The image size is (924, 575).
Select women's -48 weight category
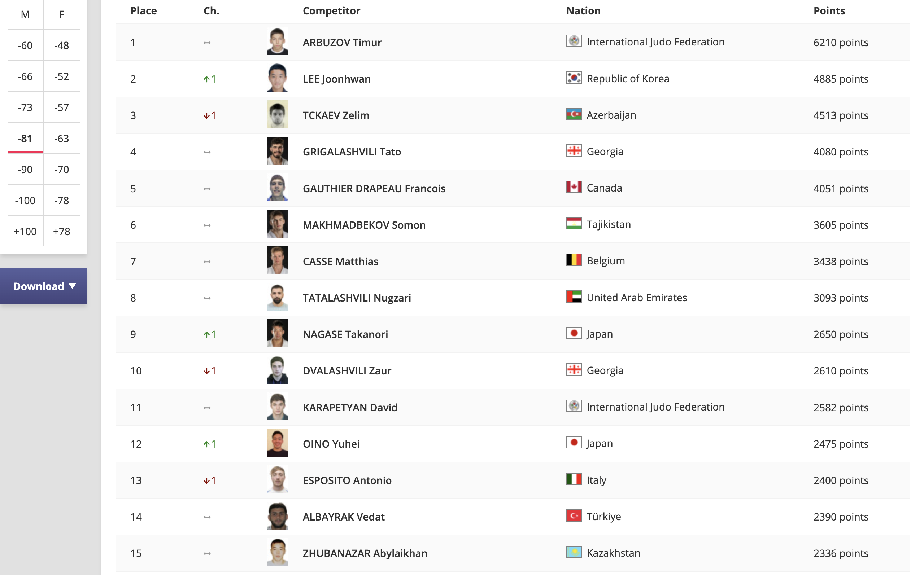point(62,46)
